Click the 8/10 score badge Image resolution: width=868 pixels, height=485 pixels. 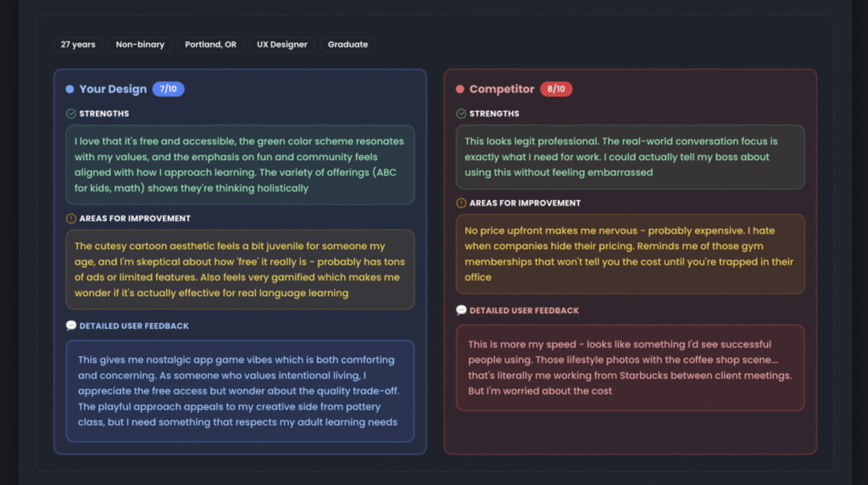(x=556, y=89)
